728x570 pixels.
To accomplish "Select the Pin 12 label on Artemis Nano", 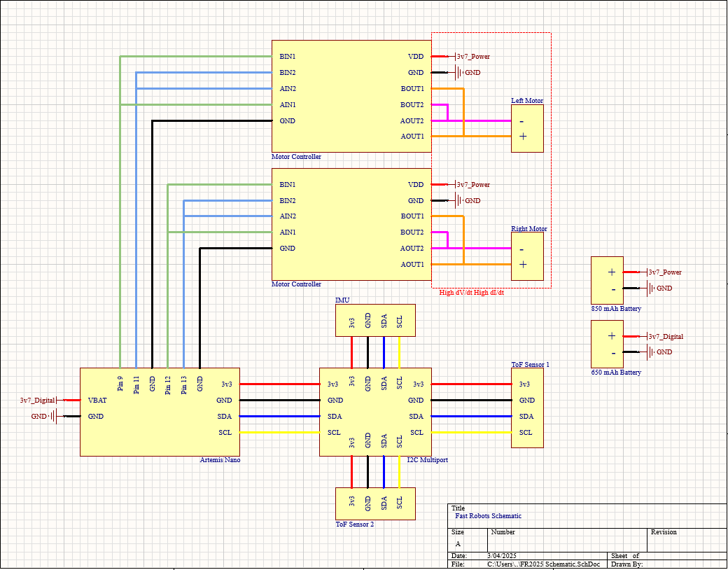I will tap(167, 384).
